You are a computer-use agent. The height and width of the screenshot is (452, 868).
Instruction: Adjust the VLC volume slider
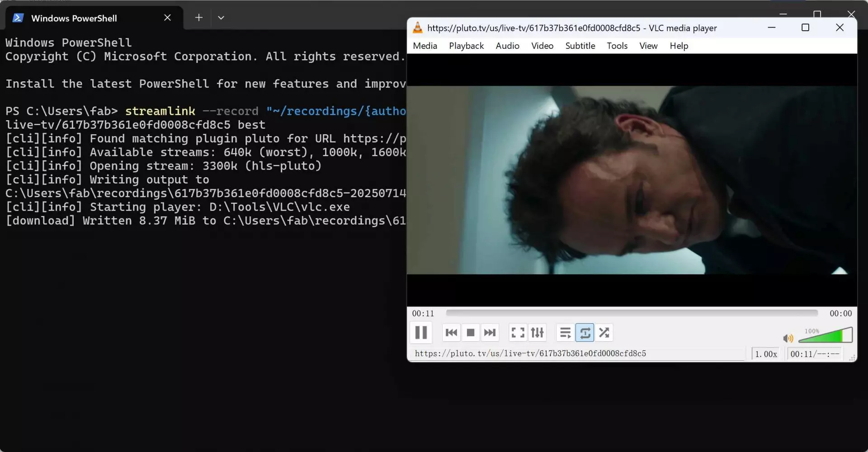point(826,335)
